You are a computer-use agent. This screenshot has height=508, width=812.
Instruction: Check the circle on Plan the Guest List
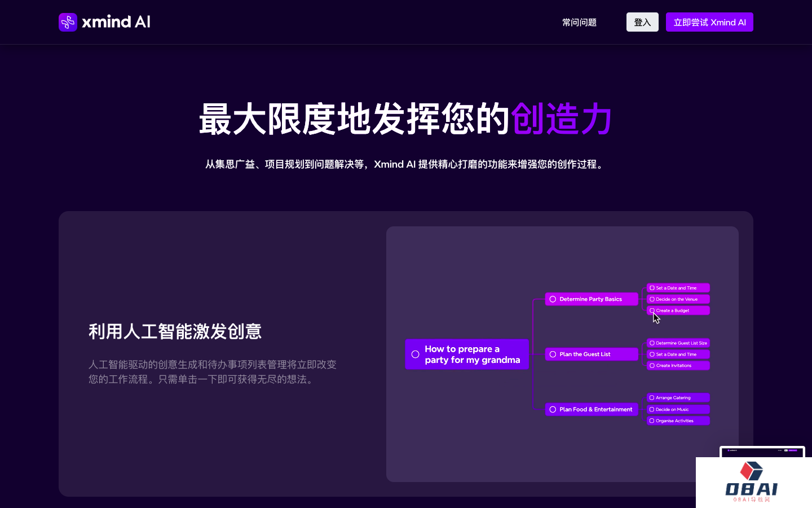(x=553, y=354)
